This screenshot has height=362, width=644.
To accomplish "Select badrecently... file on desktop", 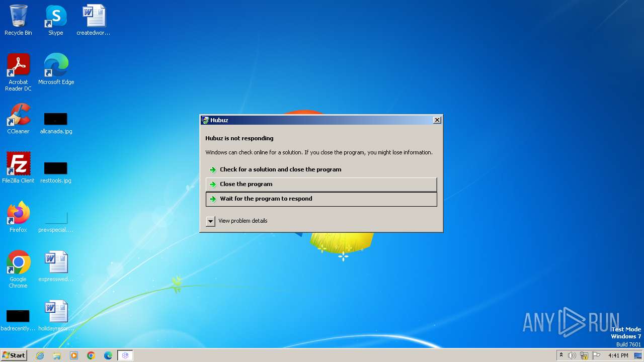I will click(18, 320).
